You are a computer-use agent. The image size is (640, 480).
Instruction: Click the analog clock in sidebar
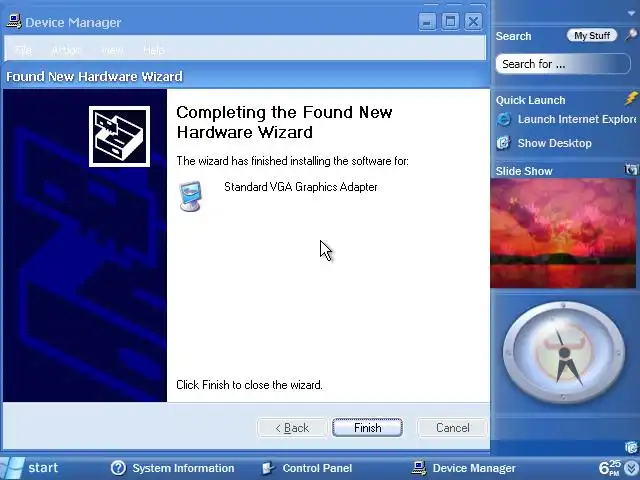point(563,353)
